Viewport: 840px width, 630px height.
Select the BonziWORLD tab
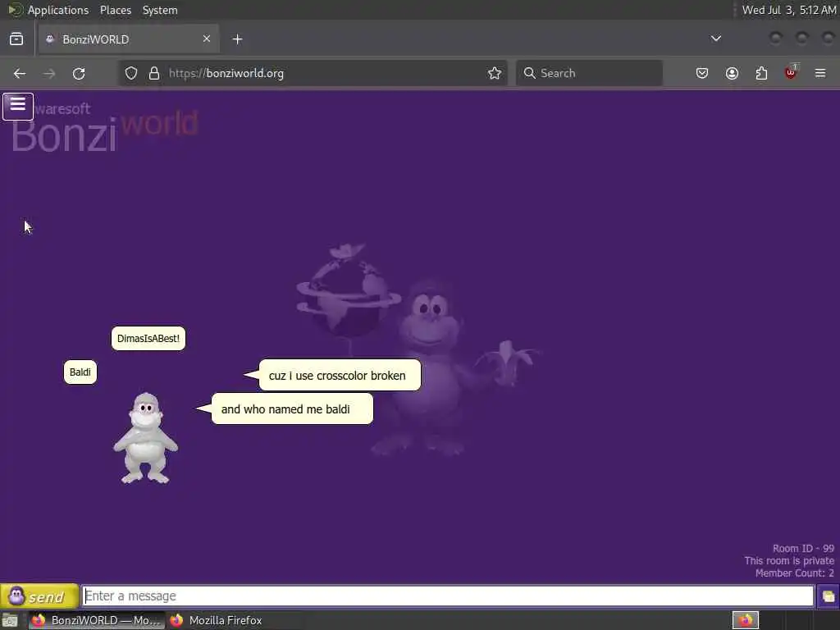pyautogui.click(x=127, y=39)
